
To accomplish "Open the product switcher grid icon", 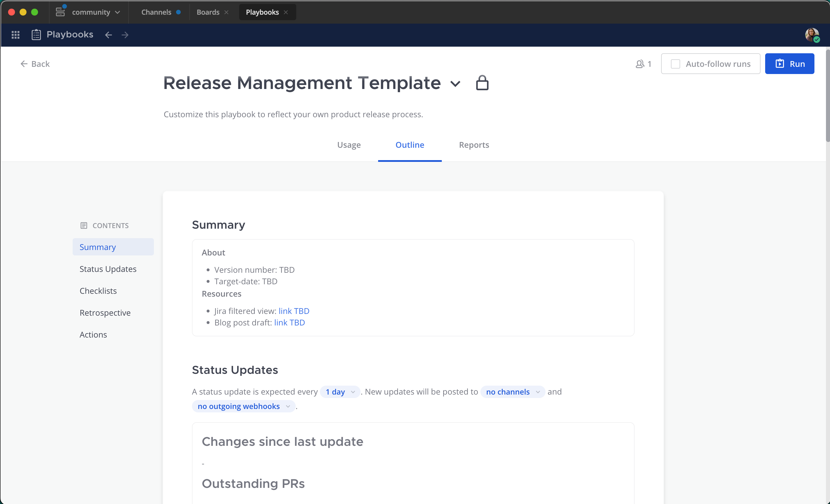I will [16, 35].
